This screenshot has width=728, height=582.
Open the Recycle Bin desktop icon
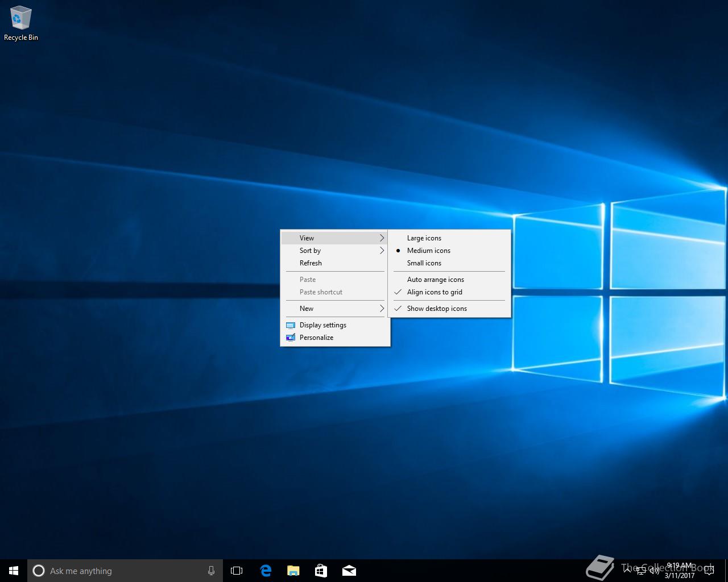click(x=20, y=23)
